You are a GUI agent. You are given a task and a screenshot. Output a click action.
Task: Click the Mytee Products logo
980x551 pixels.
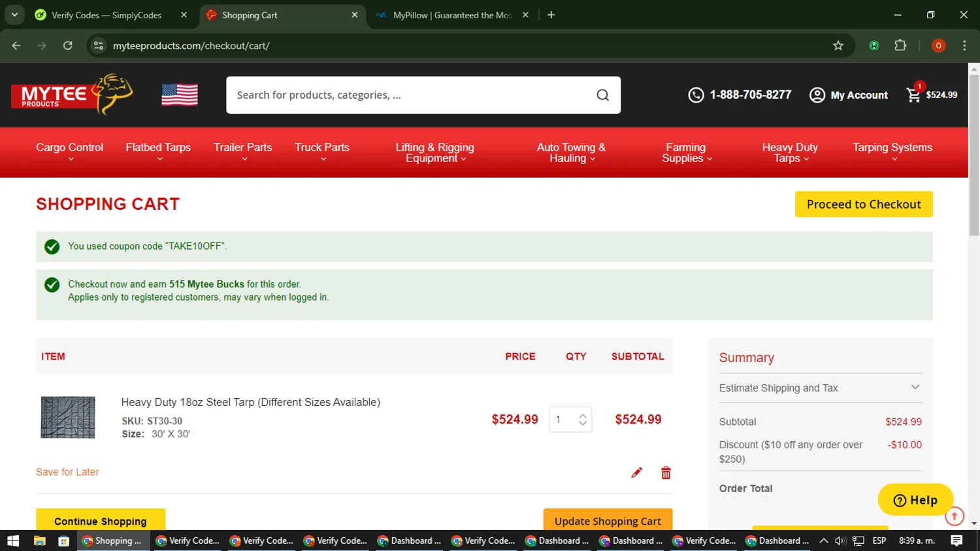click(x=72, y=95)
